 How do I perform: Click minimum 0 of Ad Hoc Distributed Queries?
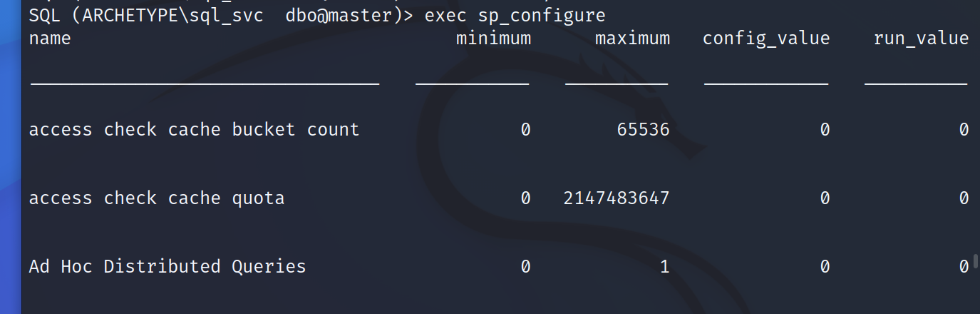pyautogui.click(x=525, y=266)
